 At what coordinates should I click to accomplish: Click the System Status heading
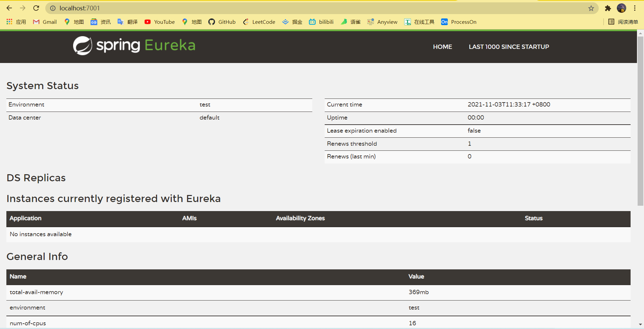43,86
